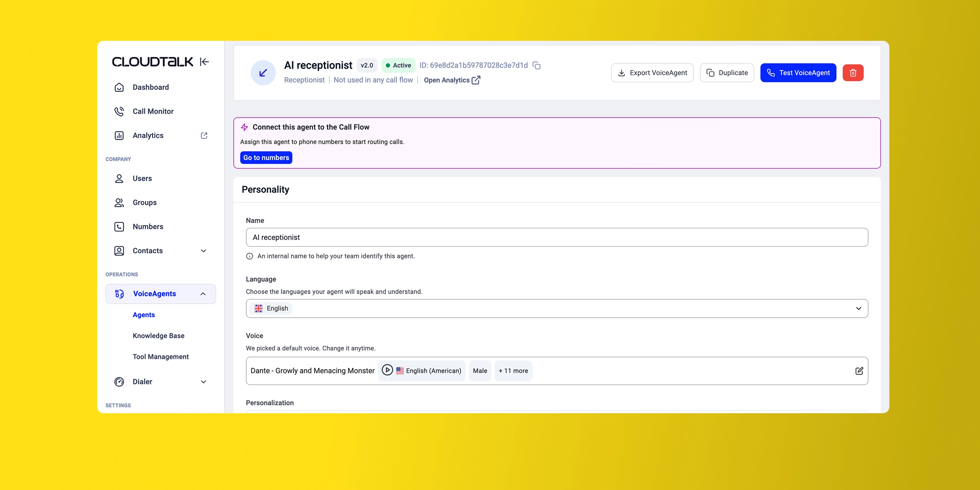Play the Dante voice preview

(x=387, y=370)
